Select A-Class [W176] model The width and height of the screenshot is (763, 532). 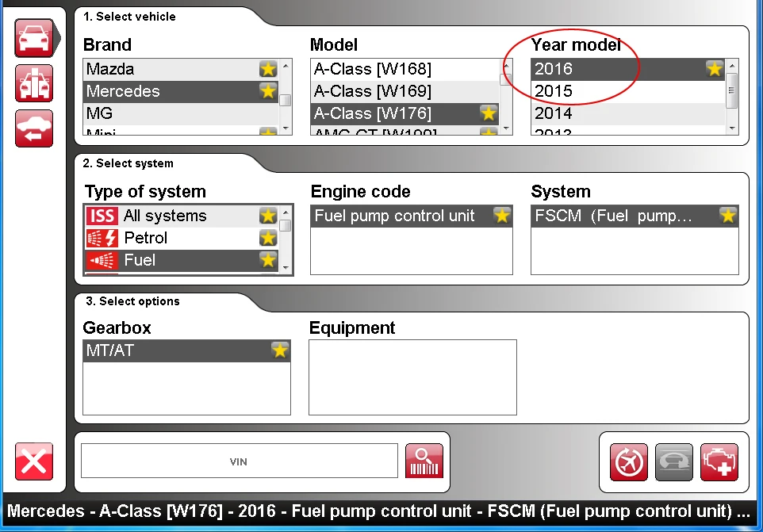click(x=405, y=113)
